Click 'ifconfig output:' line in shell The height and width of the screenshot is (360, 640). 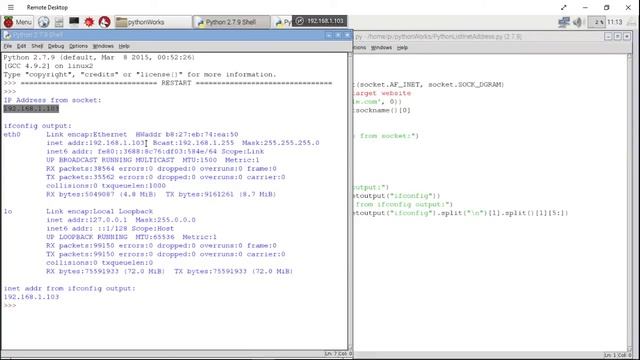coord(38,126)
